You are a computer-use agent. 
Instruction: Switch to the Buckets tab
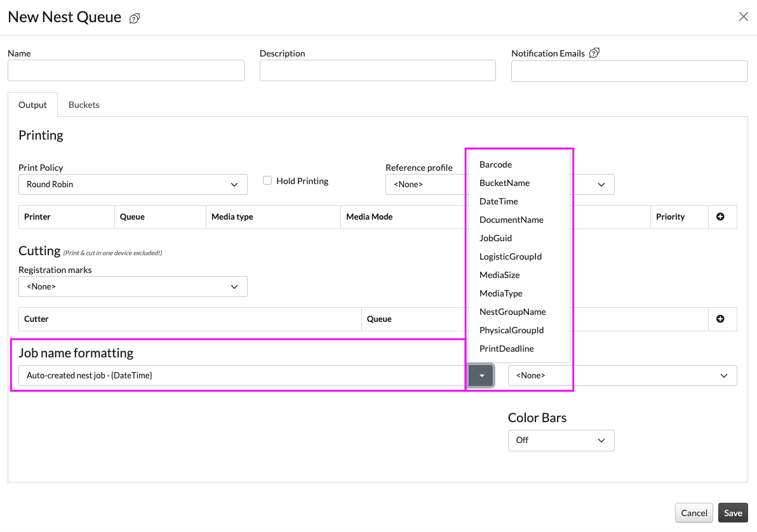click(x=84, y=105)
